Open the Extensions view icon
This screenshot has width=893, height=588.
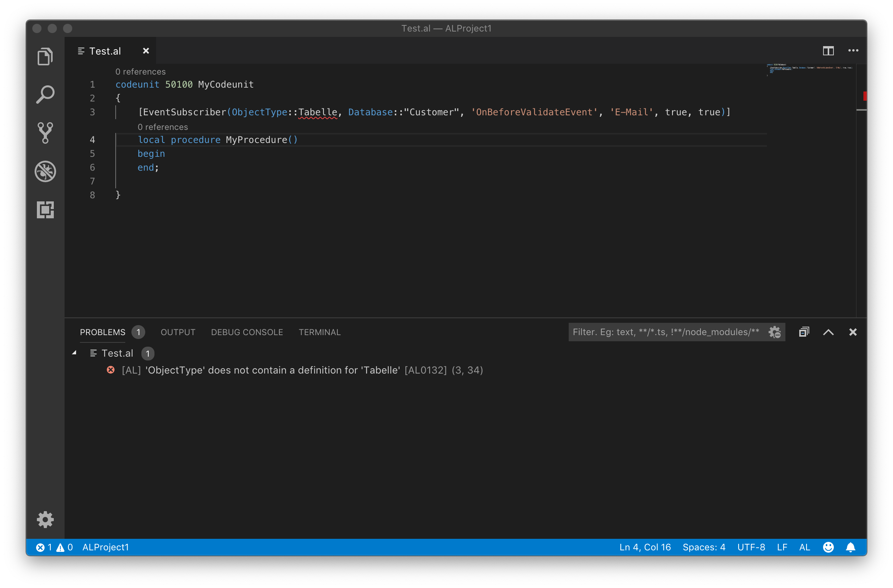tap(45, 210)
